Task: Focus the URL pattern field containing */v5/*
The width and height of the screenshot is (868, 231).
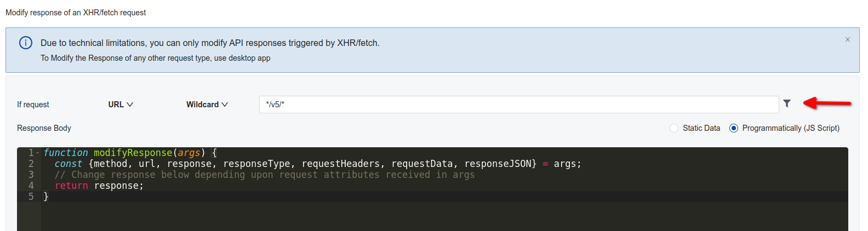Action: 519,105
